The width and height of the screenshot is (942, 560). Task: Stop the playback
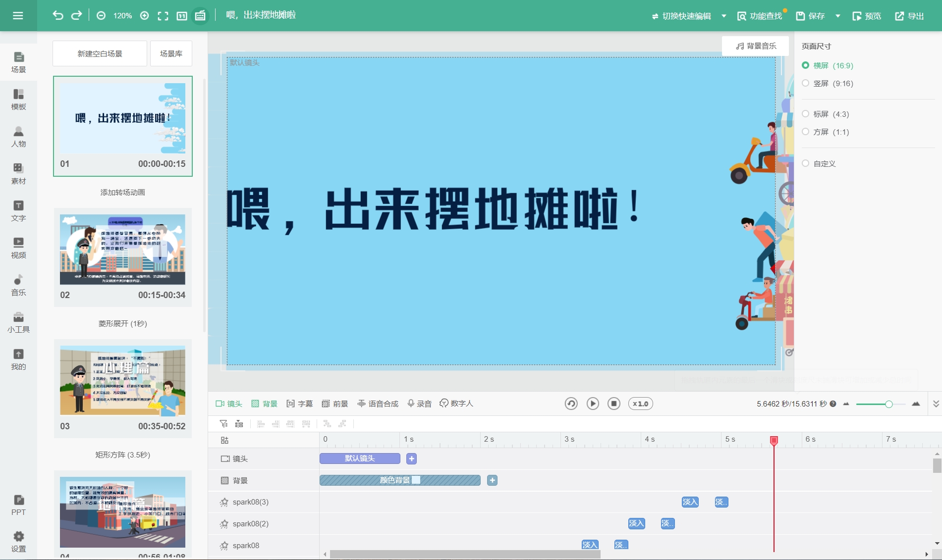pos(614,404)
